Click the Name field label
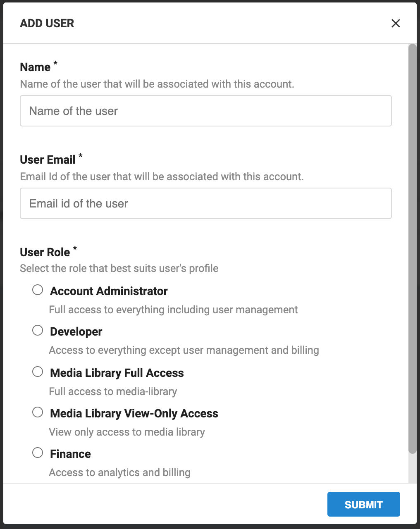The width and height of the screenshot is (420, 529). pos(34,67)
